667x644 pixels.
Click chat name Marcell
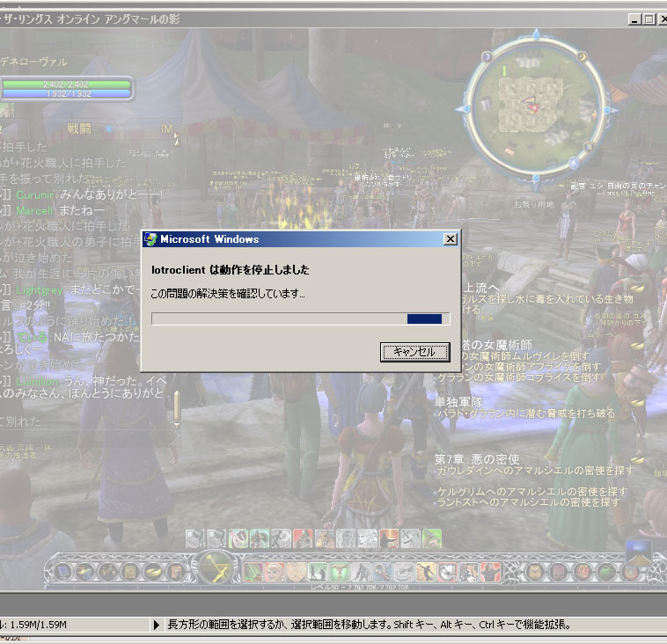coord(34,210)
